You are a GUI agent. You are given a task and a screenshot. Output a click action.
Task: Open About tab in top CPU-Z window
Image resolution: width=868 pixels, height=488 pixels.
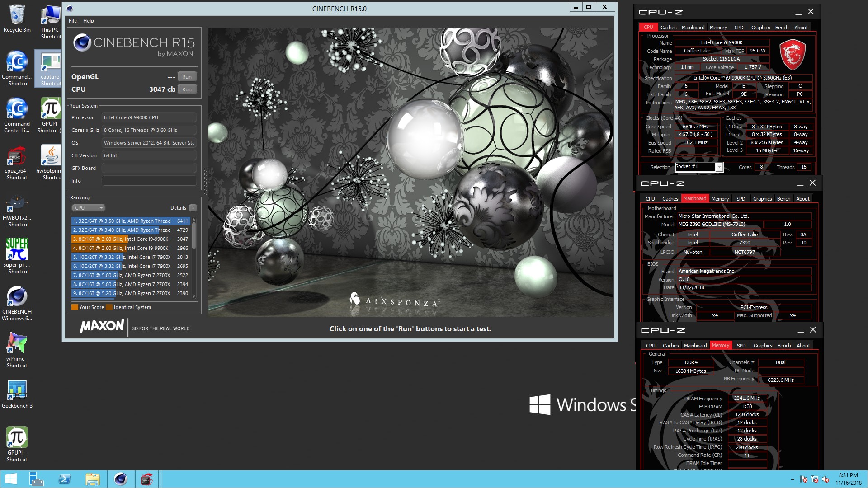click(801, 28)
